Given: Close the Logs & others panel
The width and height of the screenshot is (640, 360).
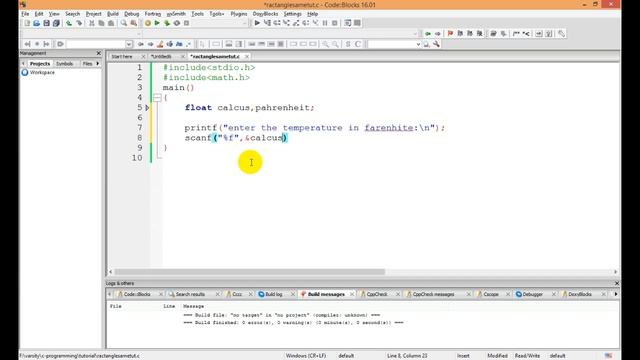Looking at the screenshot, I should click(617, 283).
